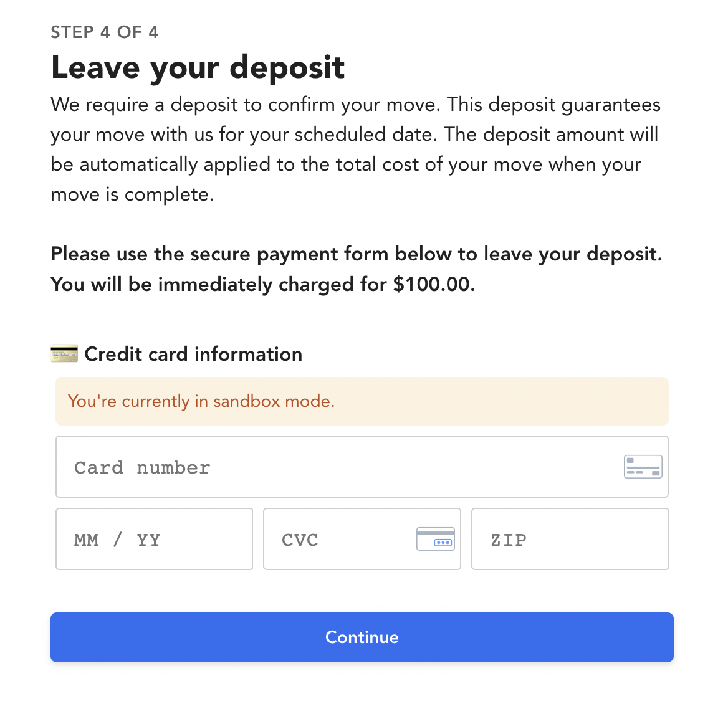728x724 pixels.
Task: Click the card brand icon in Card number field
Action: tap(643, 467)
